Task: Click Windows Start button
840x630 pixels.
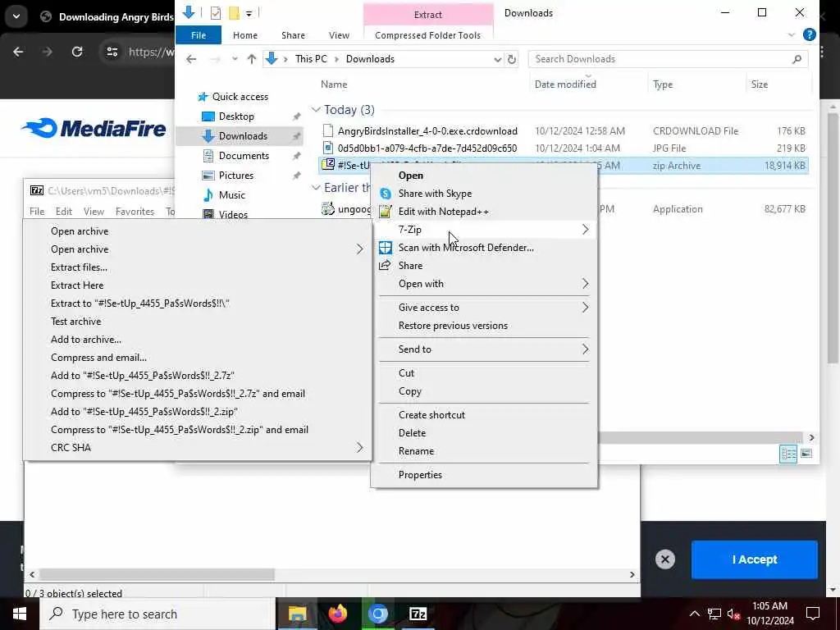Action: click(20, 614)
